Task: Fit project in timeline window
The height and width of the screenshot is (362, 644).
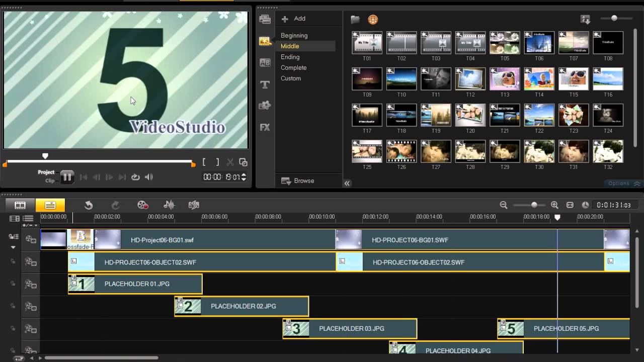Action: point(570,205)
